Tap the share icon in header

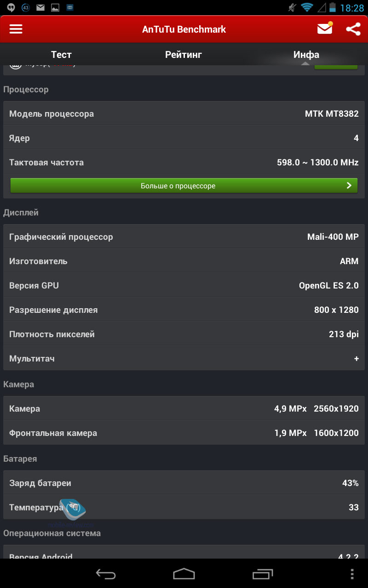tap(353, 29)
